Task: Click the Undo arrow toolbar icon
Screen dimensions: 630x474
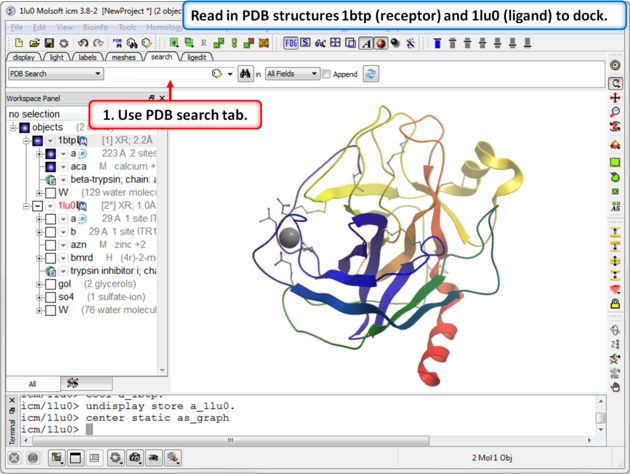Action: [83, 43]
